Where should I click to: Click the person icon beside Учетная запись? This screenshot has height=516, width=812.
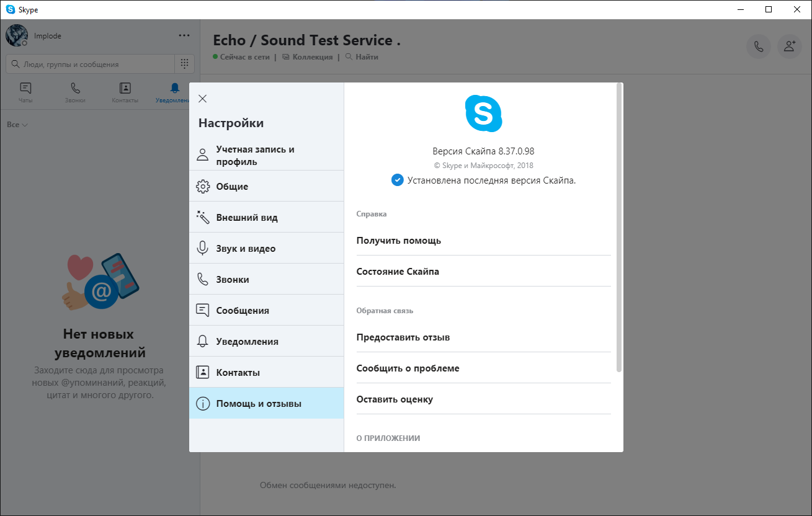[x=202, y=155]
